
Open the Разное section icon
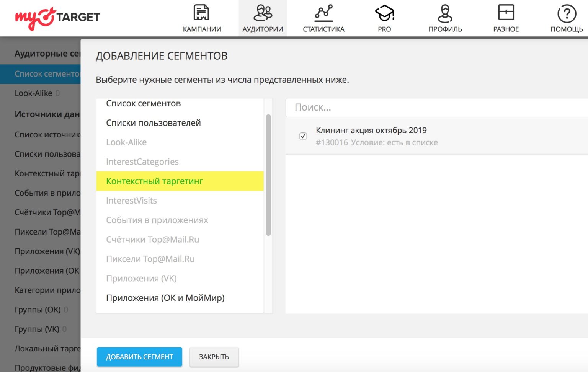[x=506, y=13]
